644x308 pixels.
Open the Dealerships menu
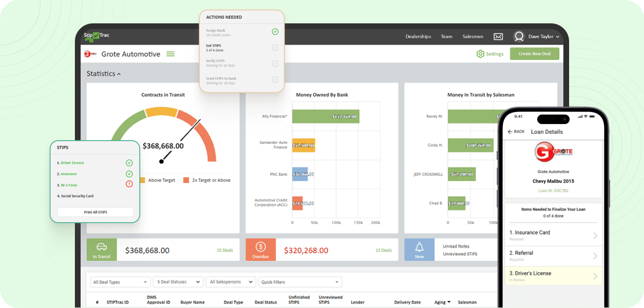pyautogui.click(x=418, y=37)
